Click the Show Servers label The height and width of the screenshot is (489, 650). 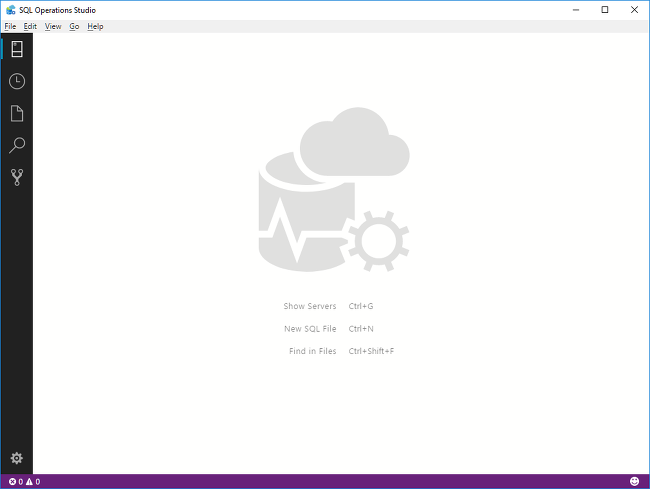click(310, 306)
